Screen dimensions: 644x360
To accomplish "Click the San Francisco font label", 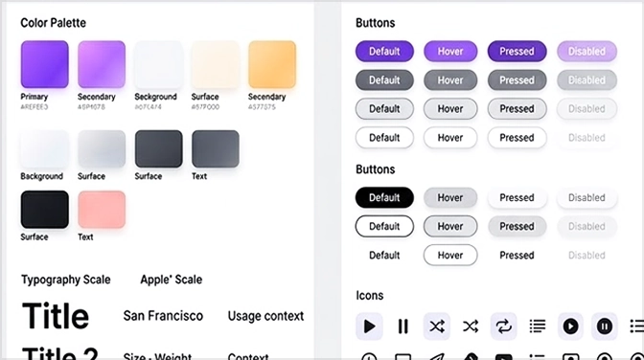I will 163,316.
